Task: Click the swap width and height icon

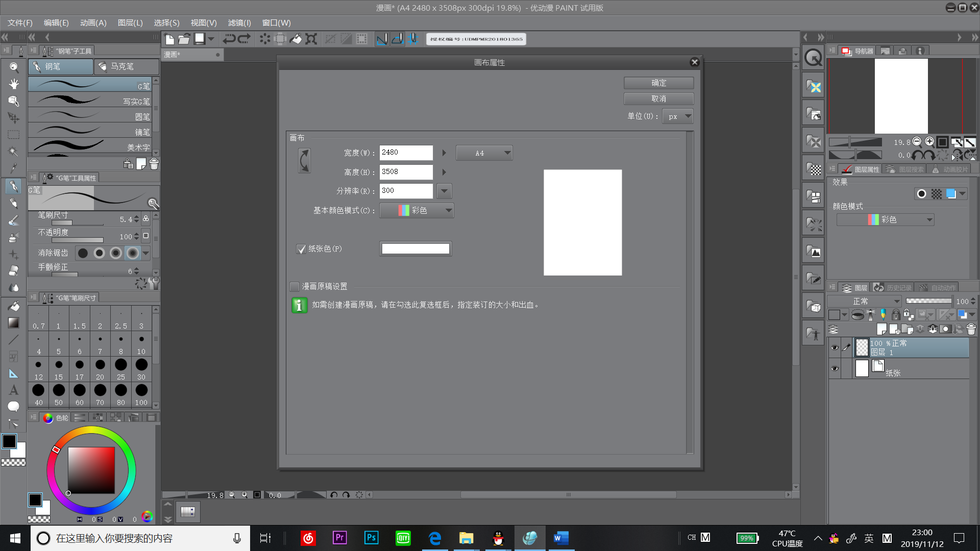Action: 304,161
